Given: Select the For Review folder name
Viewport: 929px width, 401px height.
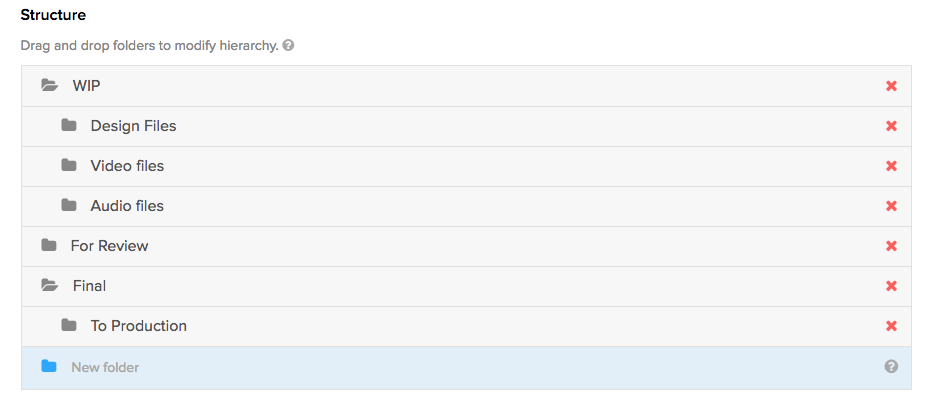Looking at the screenshot, I should (110, 246).
